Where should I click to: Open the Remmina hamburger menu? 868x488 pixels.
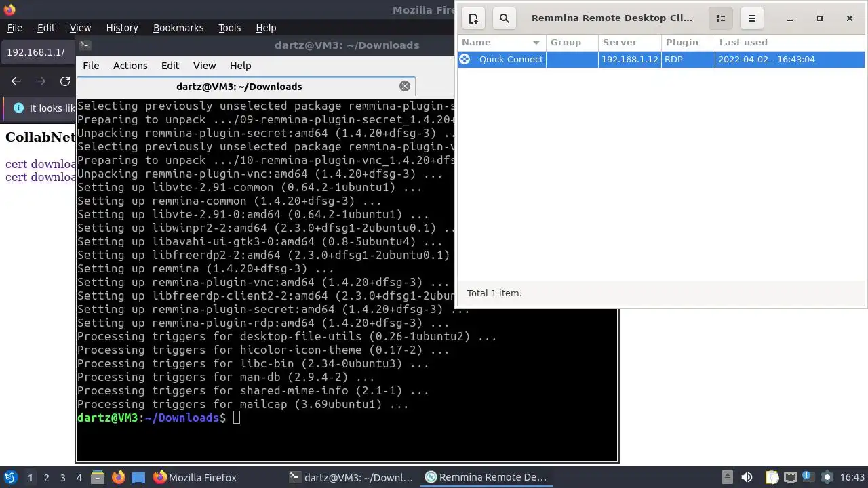point(751,18)
